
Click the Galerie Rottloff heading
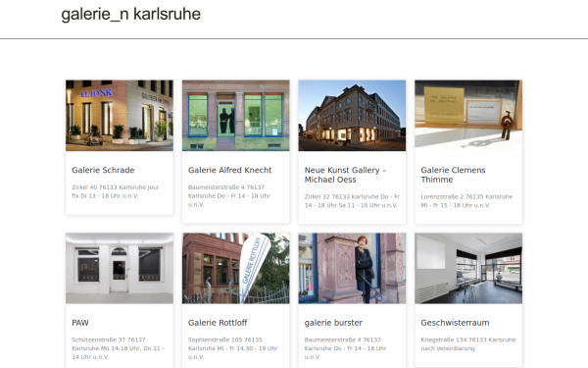click(218, 323)
